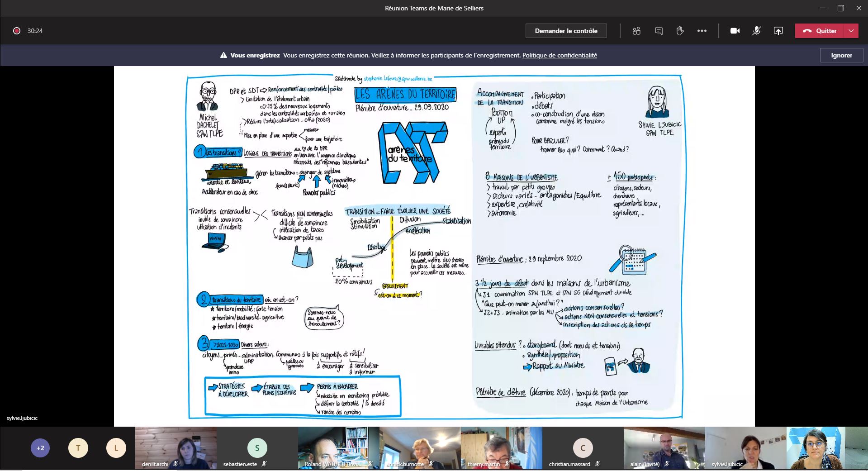Click sebastien.este's participant tile
The height and width of the screenshot is (471, 868).
coord(257,448)
